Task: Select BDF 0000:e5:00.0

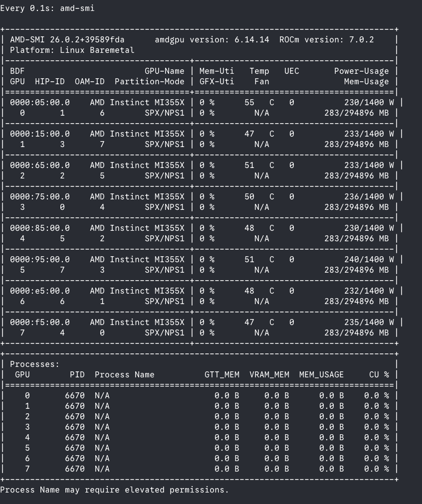Action: coord(39,291)
